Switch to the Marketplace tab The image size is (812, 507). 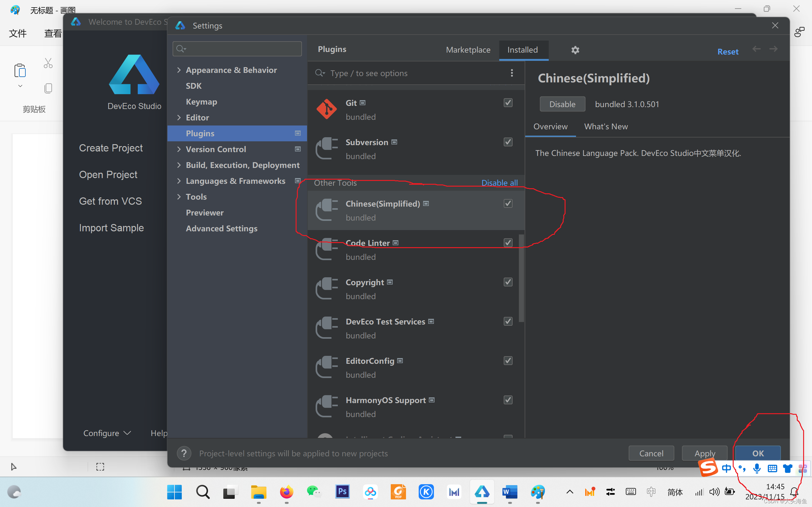pyautogui.click(x=468, y=50)
